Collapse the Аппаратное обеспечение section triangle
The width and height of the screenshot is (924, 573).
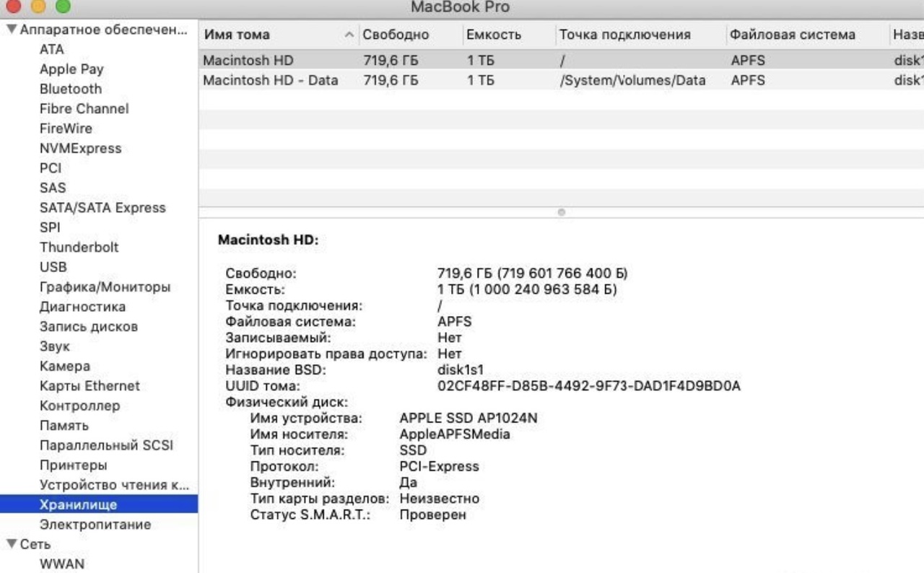pyautogui.click(x=12, y=30)
